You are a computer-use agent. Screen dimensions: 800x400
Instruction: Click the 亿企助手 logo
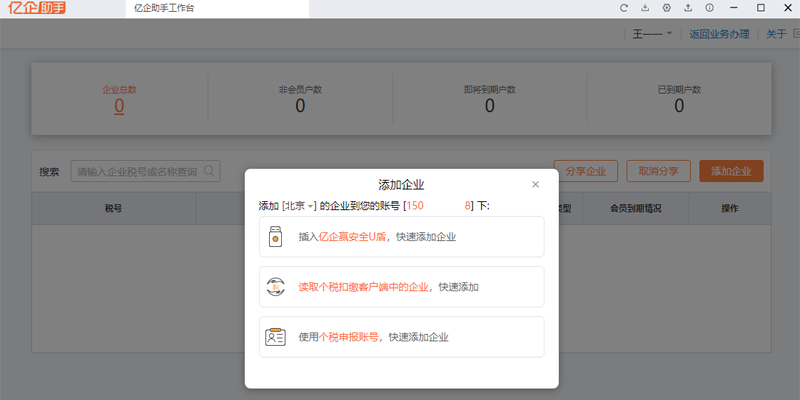pos(37,8)
